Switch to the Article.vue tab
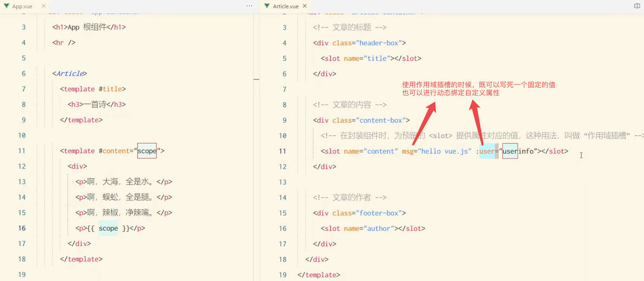Screen dimensions: 644x281 point(286,6)
